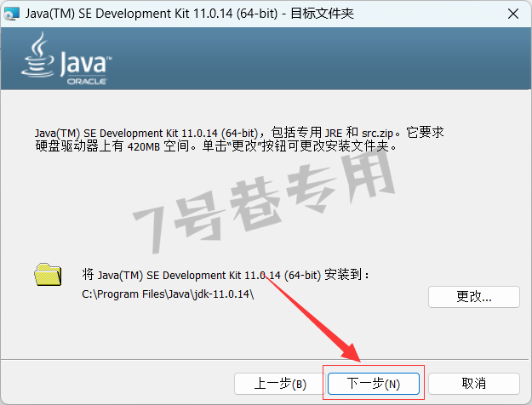The width and height of the screenshot is (532, 405).
Task: Open 更改... to change install folder
Action: click(474, 297)
